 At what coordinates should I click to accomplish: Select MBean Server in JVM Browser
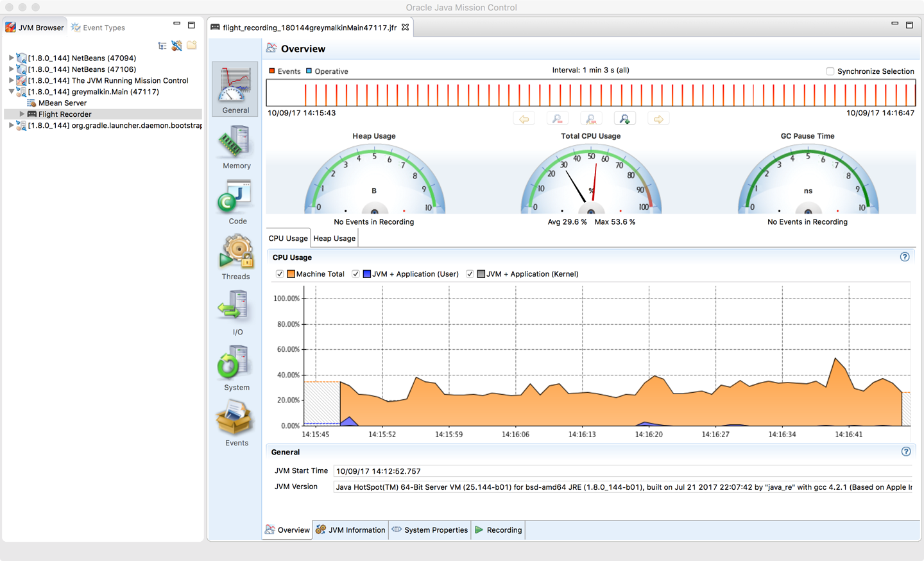62,103
